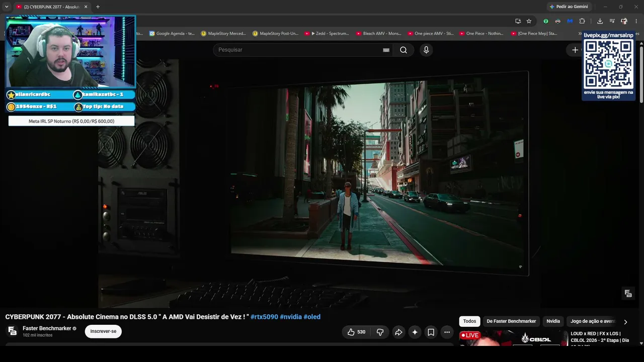
Task: Save the video with bookmark icon
Action: coord(431,332)
